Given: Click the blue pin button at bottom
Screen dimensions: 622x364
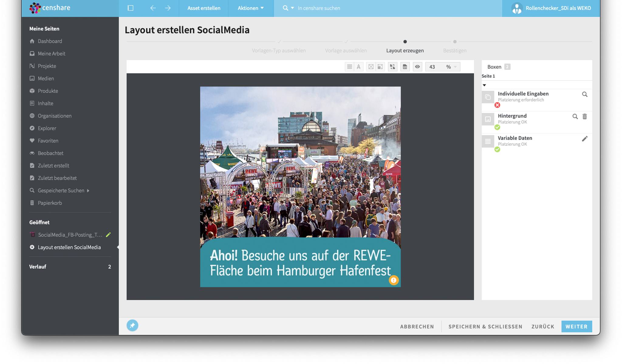Looking at the screenshot, I should (132, 325).
